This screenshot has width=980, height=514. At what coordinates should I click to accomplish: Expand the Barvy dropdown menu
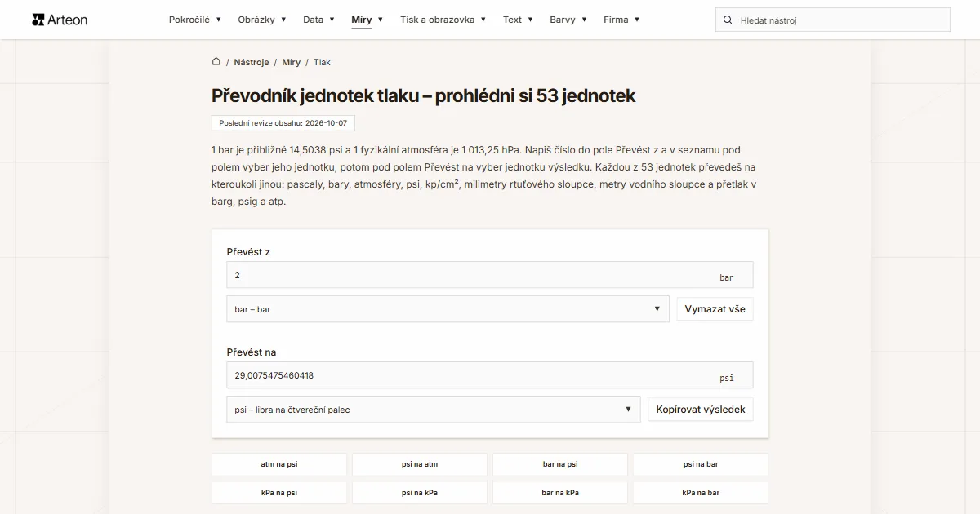point(568,20)
